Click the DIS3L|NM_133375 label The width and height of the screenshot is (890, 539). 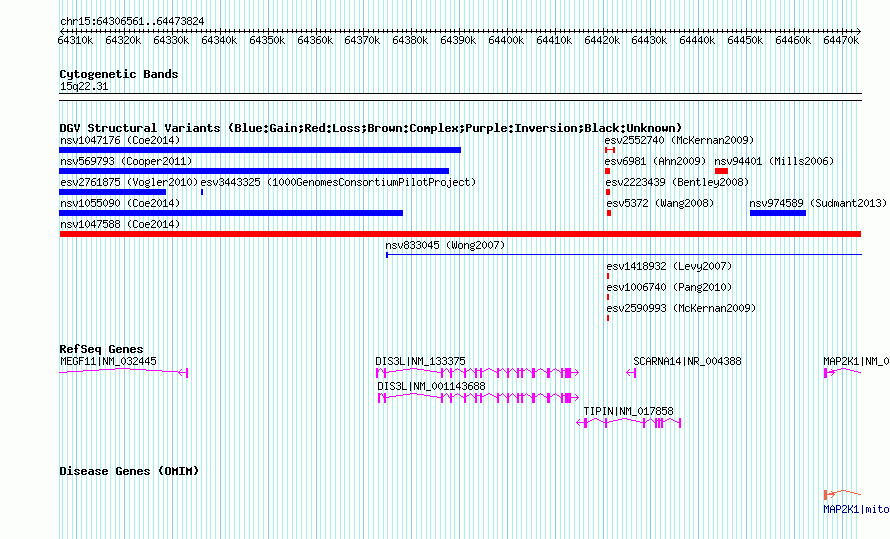pos(421,361)
